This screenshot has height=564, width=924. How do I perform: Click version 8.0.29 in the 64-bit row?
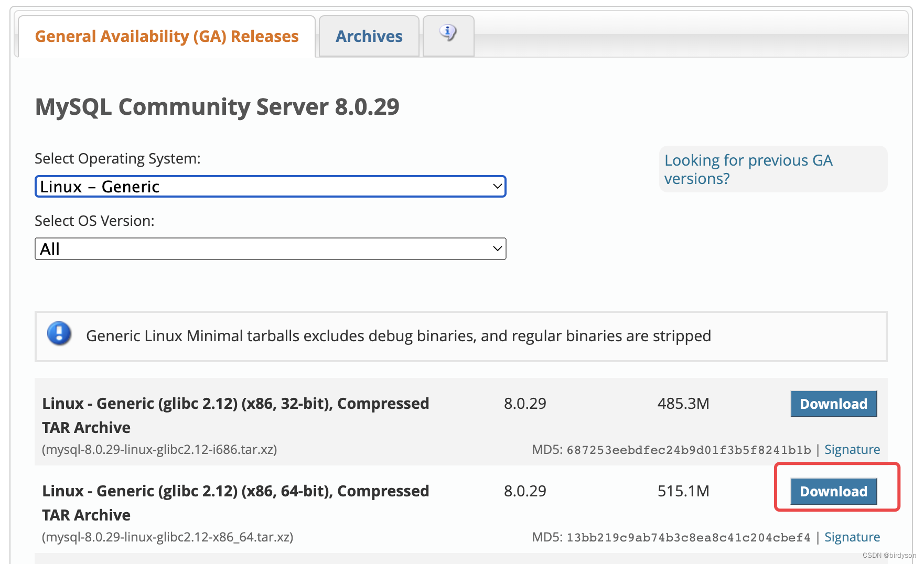click(x=525, y=491)
